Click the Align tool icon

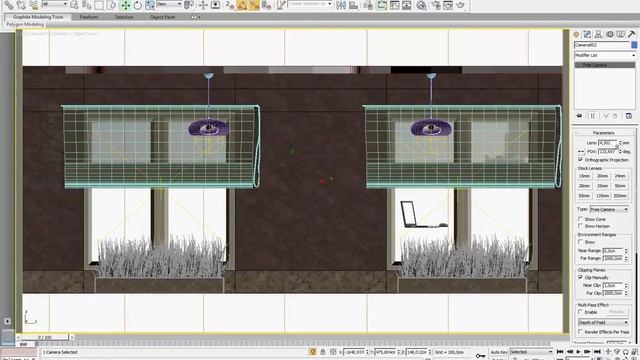click(x=353, y=5)
